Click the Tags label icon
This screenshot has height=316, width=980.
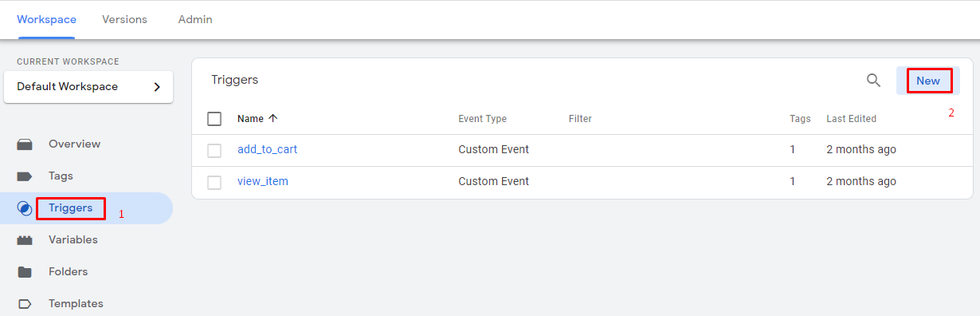(25, 176)
